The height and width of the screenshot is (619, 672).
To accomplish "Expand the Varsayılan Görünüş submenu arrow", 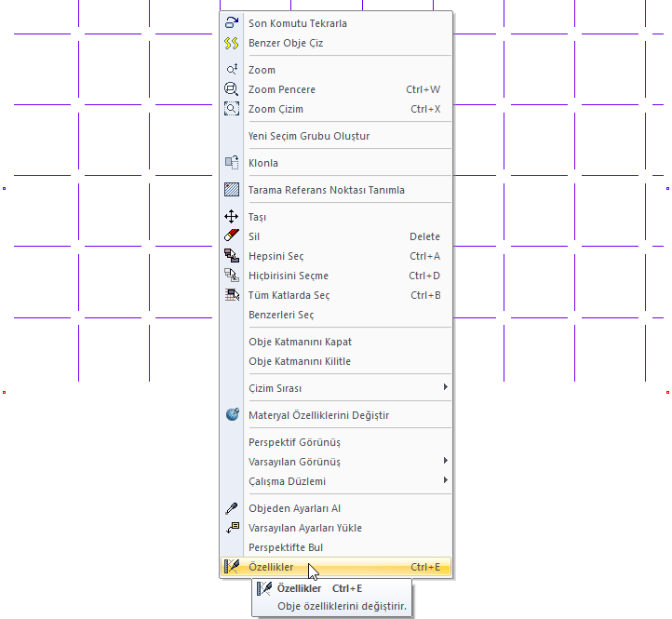I will pos(445,461).
